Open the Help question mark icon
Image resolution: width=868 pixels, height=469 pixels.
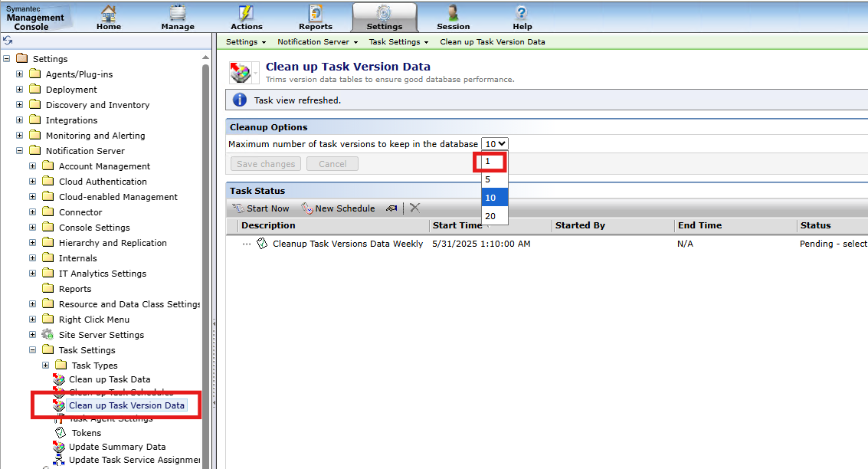pos(522,13)
